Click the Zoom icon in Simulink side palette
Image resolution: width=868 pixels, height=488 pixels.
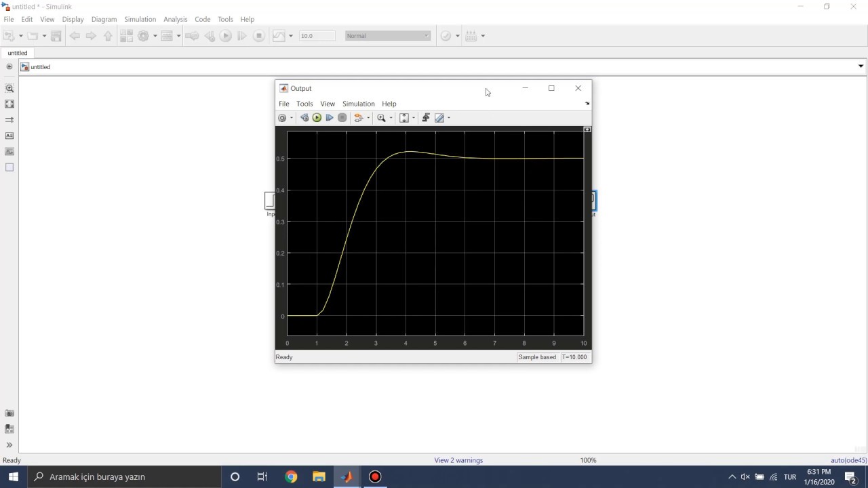click(9, 88)
